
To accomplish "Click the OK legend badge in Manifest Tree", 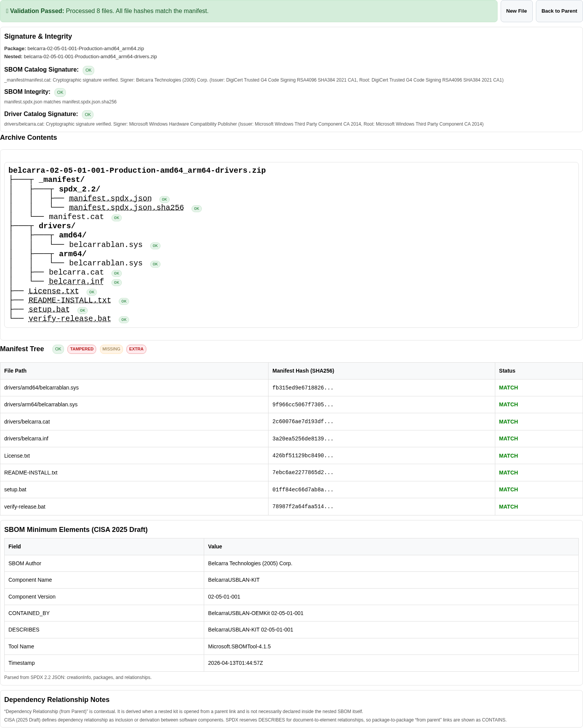I will click(58, 349).
